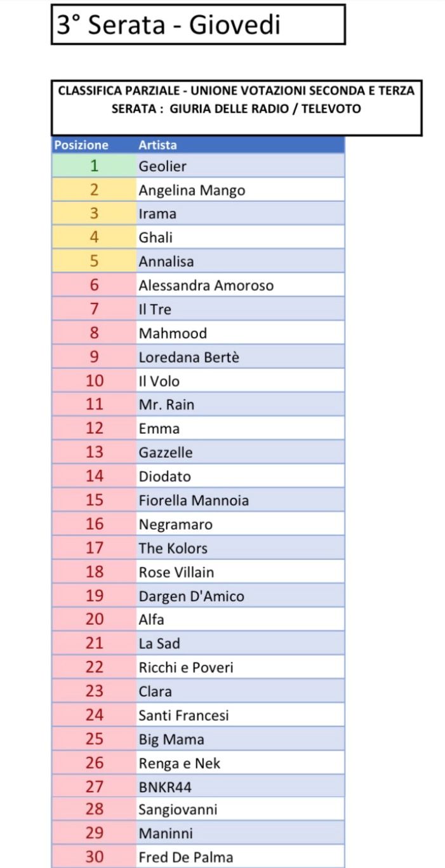Select the Alessandra Amoroso cell
The height and width of the screenshot is (868, 445).
[240, 285]
